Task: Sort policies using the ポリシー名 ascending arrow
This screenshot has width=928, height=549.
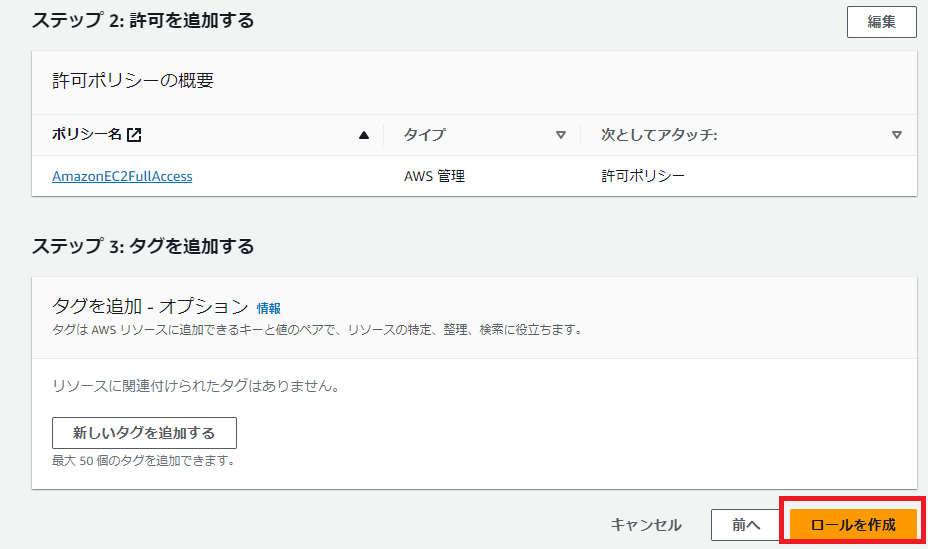Action: (364, 135)
